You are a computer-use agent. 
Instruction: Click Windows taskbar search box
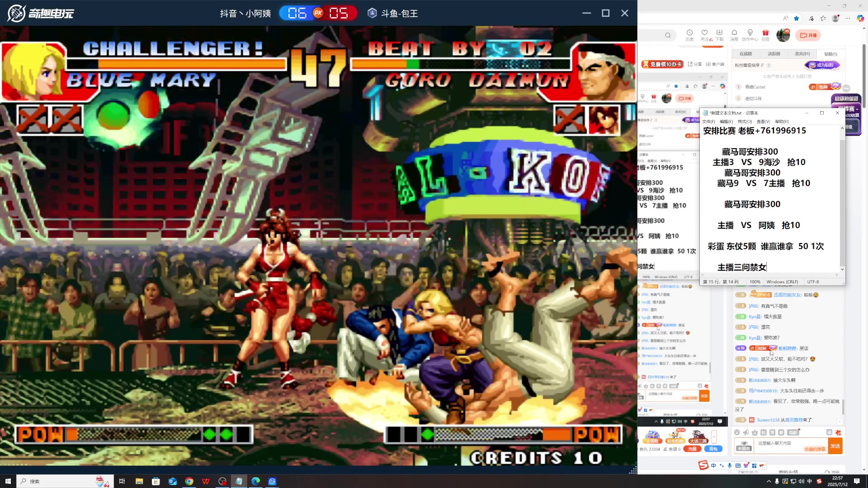(65, 481)
